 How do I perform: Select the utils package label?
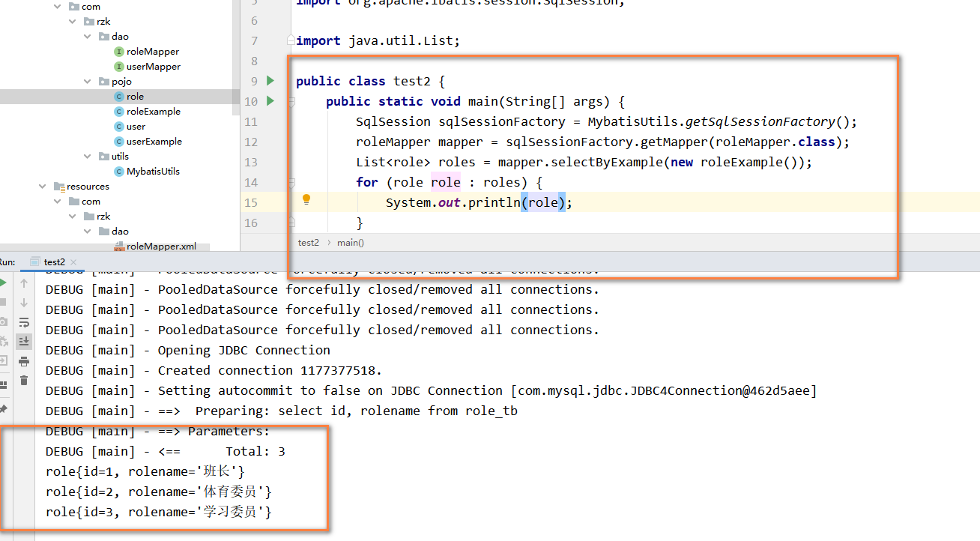tap(120, 157)
